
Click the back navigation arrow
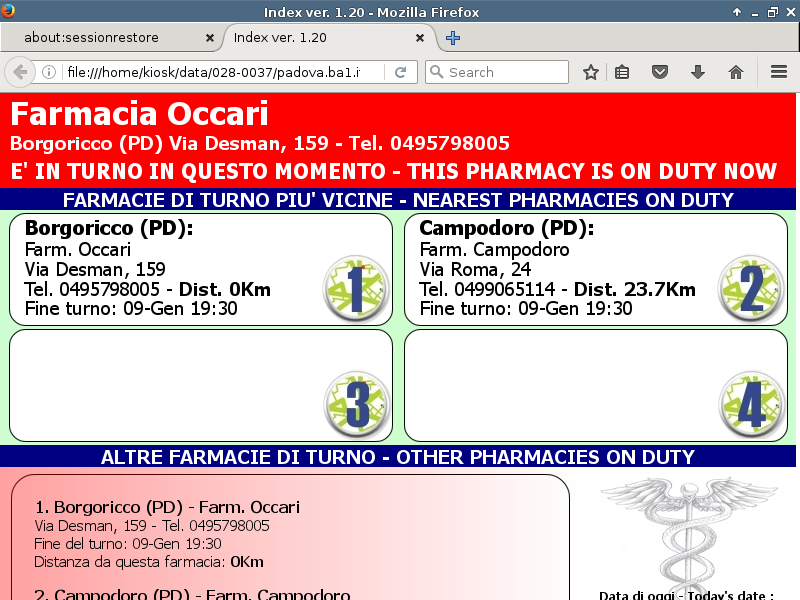tap(19, 72)
